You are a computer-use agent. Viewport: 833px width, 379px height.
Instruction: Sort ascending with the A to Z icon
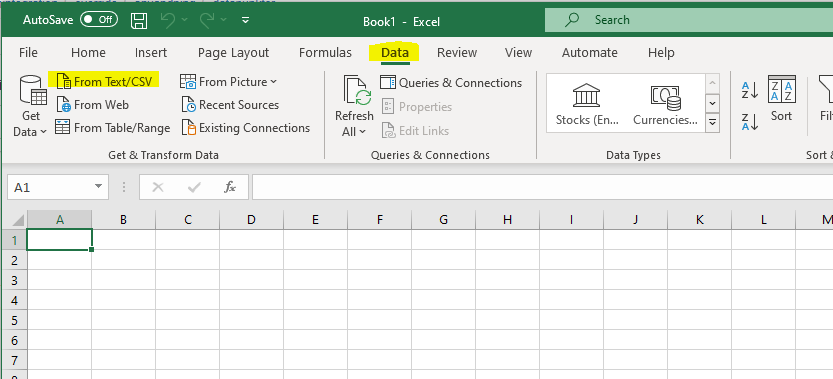750,90
